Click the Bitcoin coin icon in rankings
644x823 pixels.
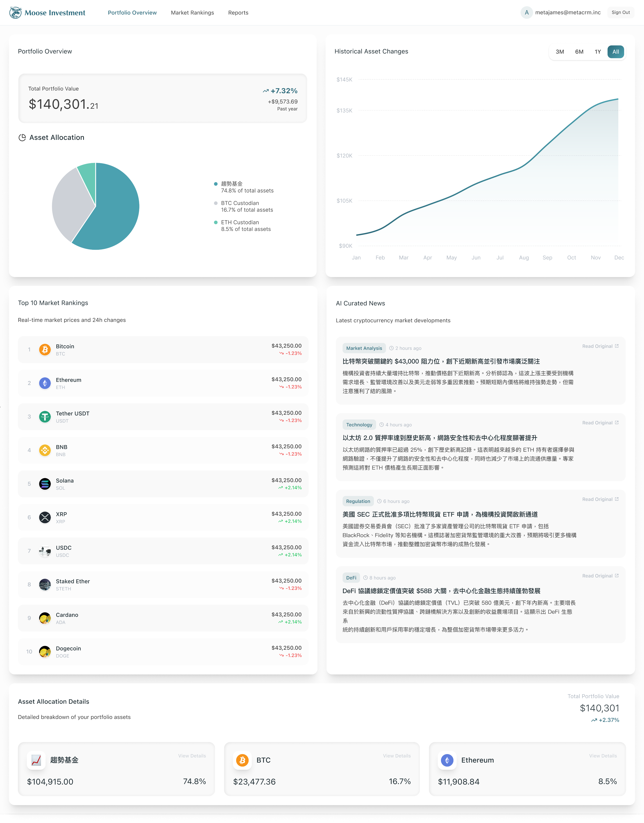point(45,350)
